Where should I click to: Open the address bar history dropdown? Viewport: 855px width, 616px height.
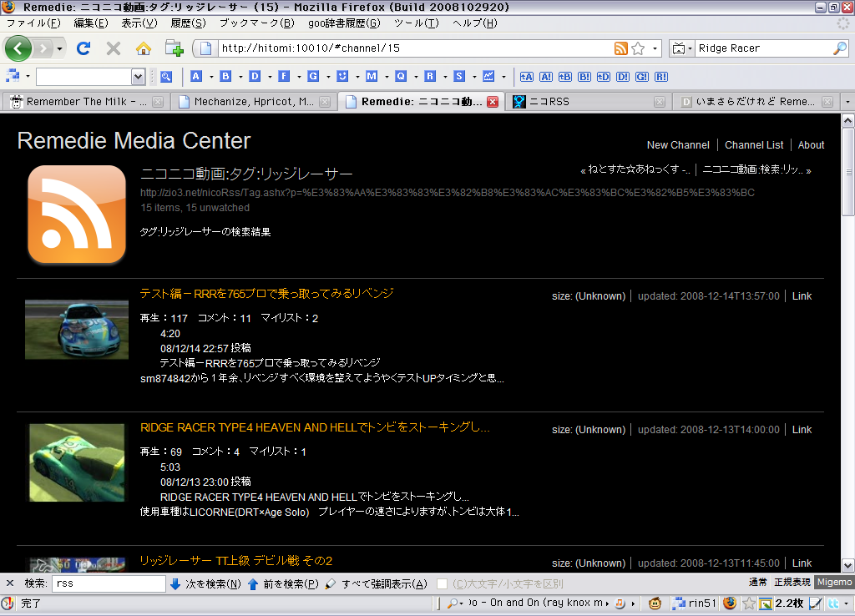click(655, 48)
